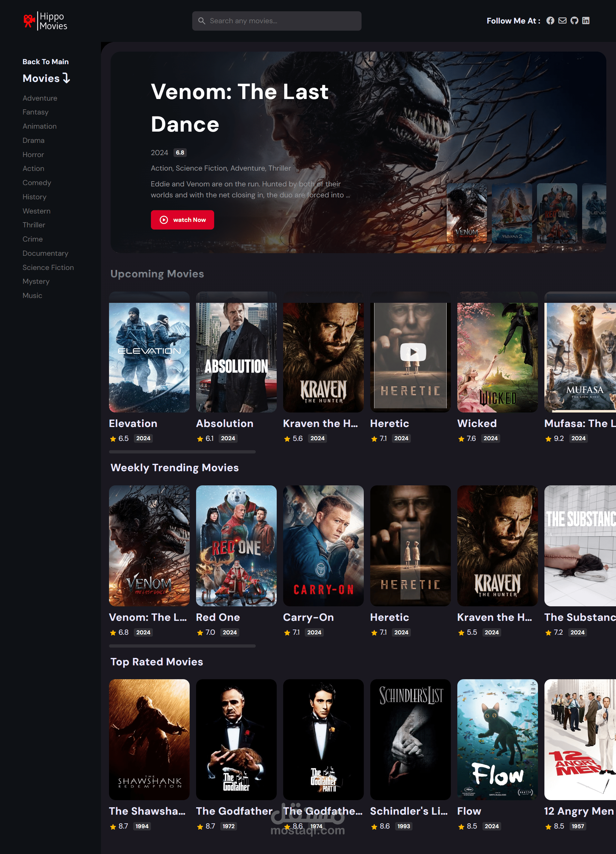Click the hero Venom: The Last Dance title
Screen dimensions: 616x854
(x=240, y=108)
